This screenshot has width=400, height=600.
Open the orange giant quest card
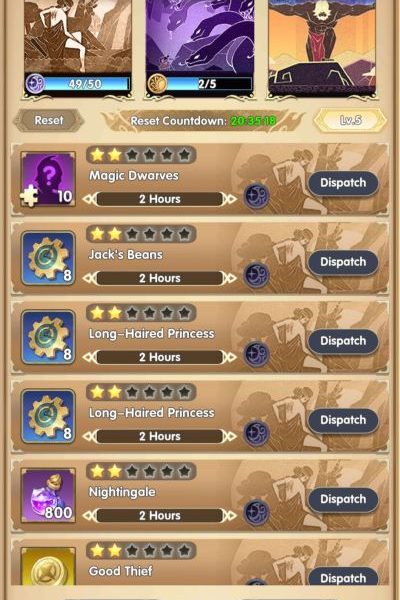[x=322, y=48]
